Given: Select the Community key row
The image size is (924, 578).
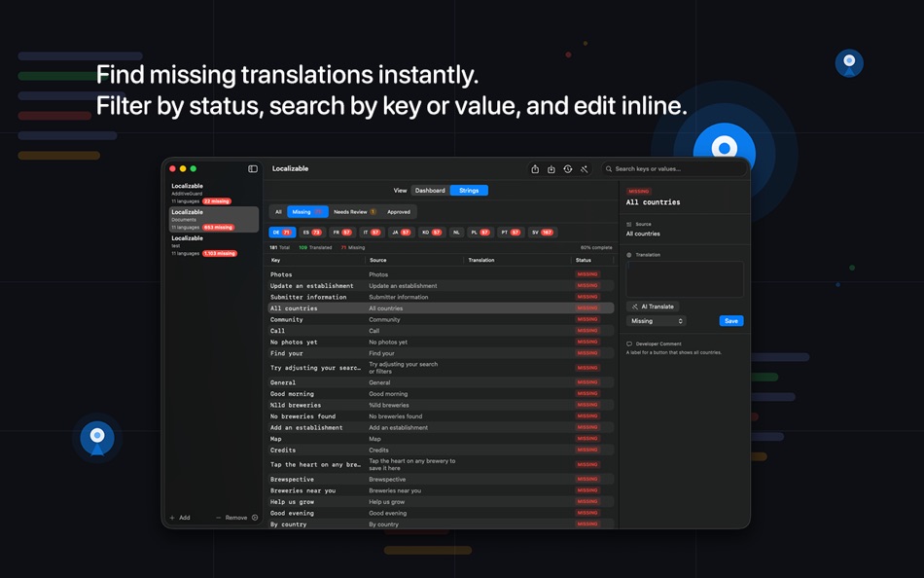Looking at the screenshot, I should pos(441,319).
